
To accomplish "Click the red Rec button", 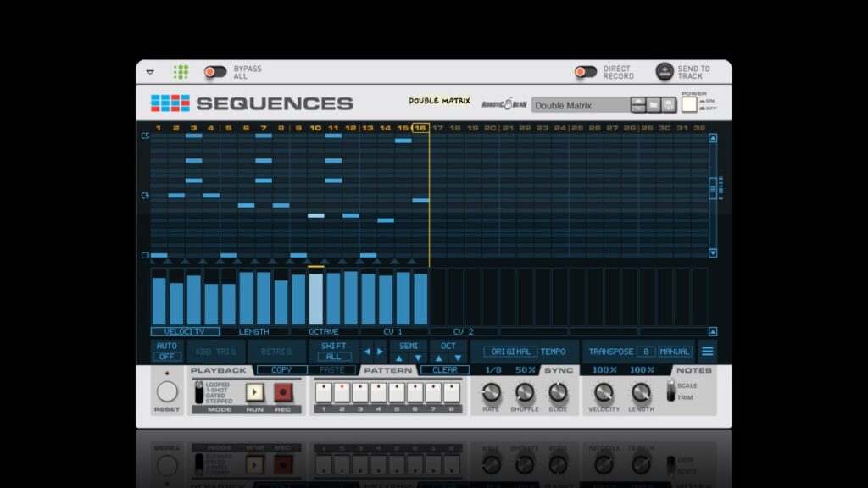I will [x=283, y=392].
